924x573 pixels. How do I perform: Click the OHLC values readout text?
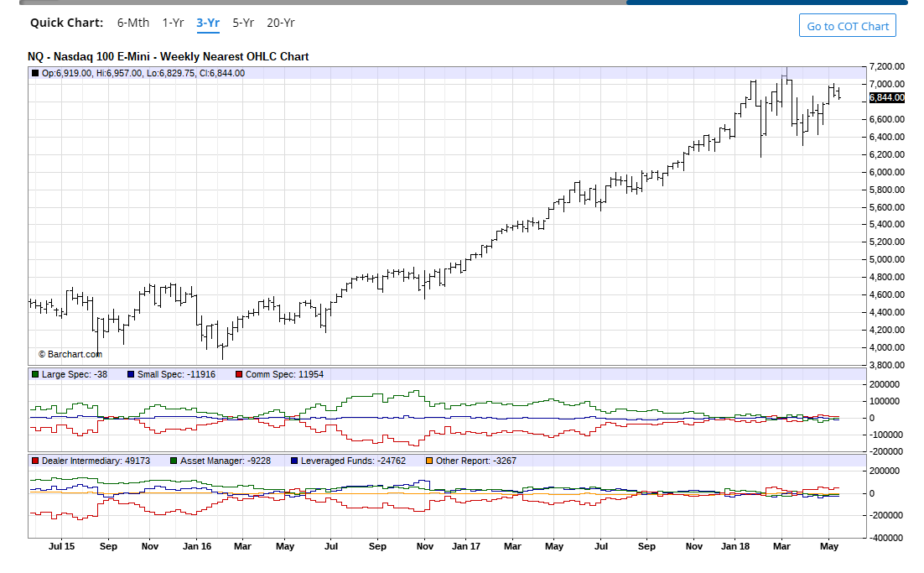point(143,73)
